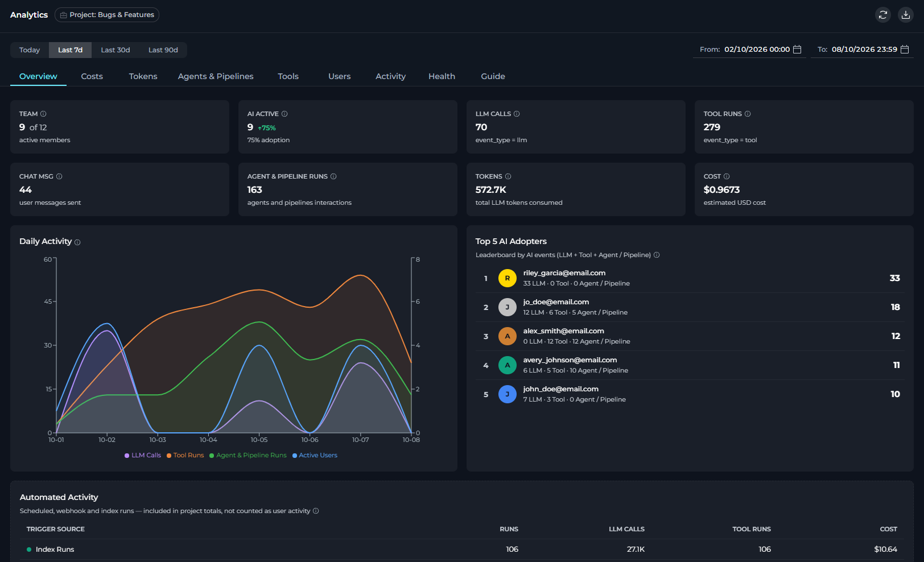Click the Index Runs trigger source row
The width and height of the screenshot is (924, 562).
462,549
